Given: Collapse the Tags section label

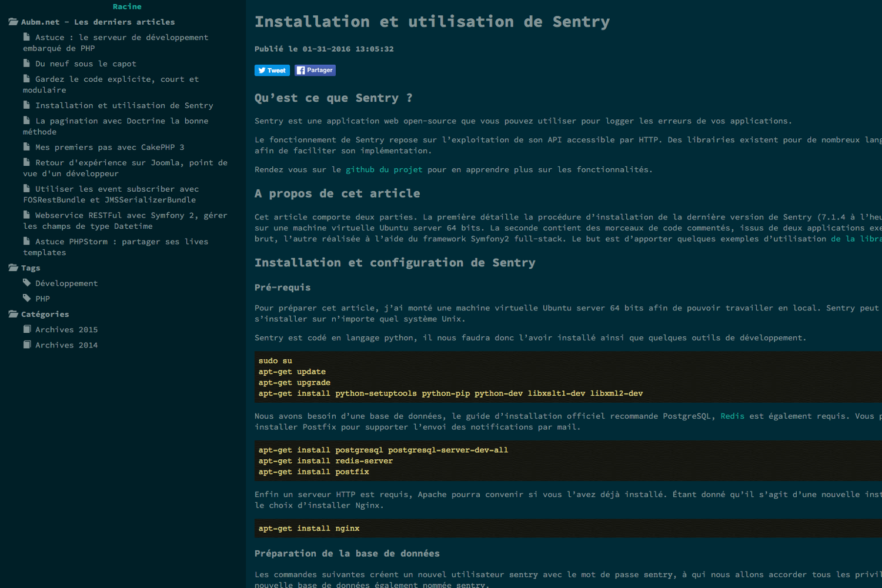Looking at the screenshot, I should 31,268.
